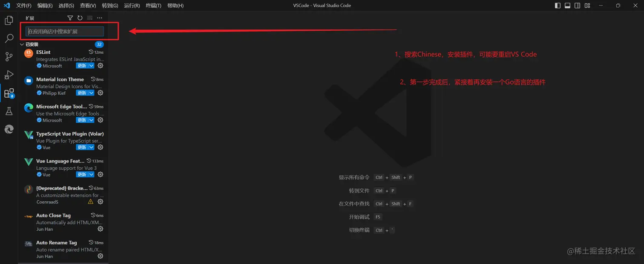The image size is (644, 264).
Task: Toggle the secondary side bar layout button
Action: [x=578, y=6]
